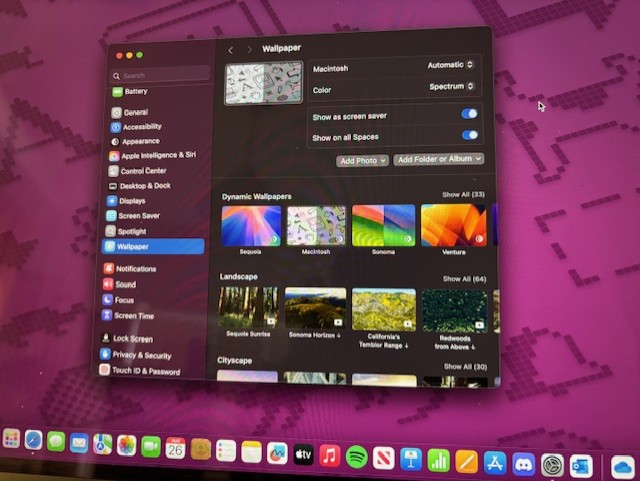Choose the Ventura dynamic wallpaper thumbnail
This screenshot has width=640, height=481.
click(x=453, y=226)
